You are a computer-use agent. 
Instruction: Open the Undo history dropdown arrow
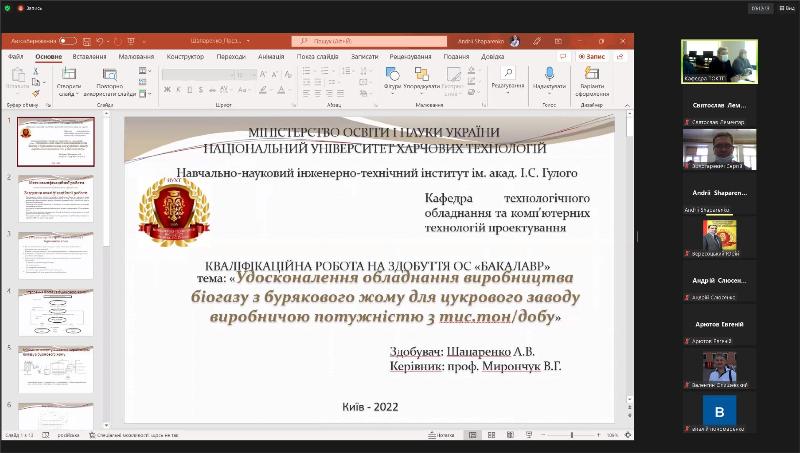point(108,41)
